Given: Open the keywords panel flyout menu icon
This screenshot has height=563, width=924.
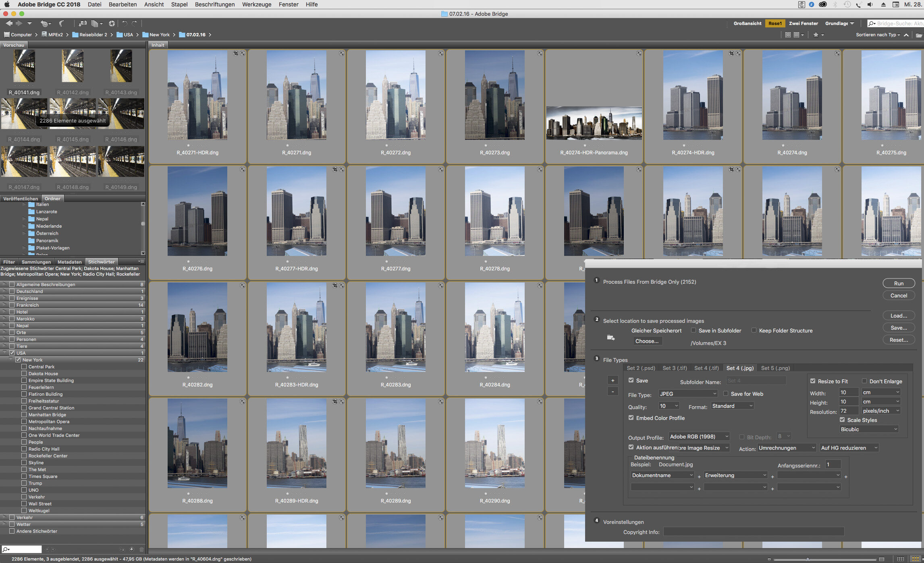Looking at the screenshot, I should pos(141,262).
